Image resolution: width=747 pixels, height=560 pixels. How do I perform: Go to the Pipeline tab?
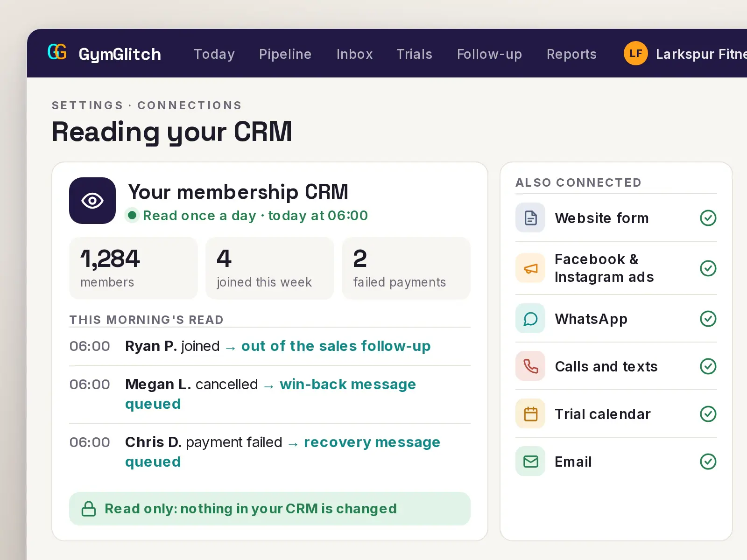pyautogui.click(x=285, y=54)
